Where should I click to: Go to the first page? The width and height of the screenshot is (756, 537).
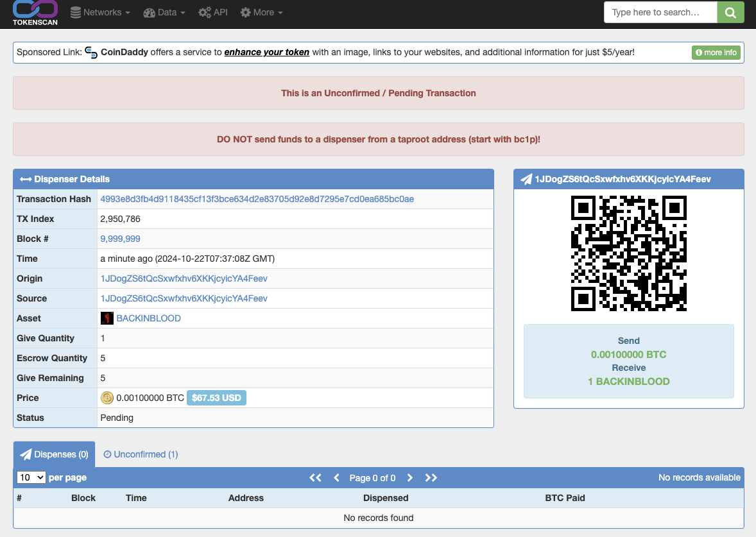pos(315,478)
